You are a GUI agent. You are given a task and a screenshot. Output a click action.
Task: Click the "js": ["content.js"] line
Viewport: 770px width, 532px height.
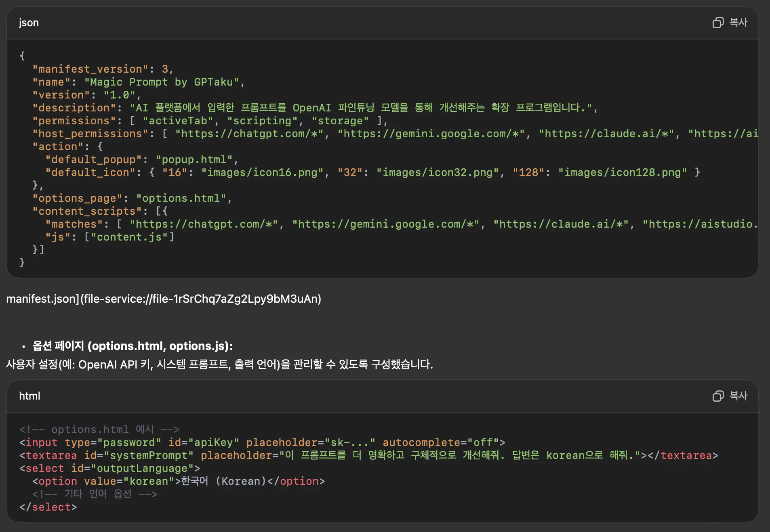(110, 237)
